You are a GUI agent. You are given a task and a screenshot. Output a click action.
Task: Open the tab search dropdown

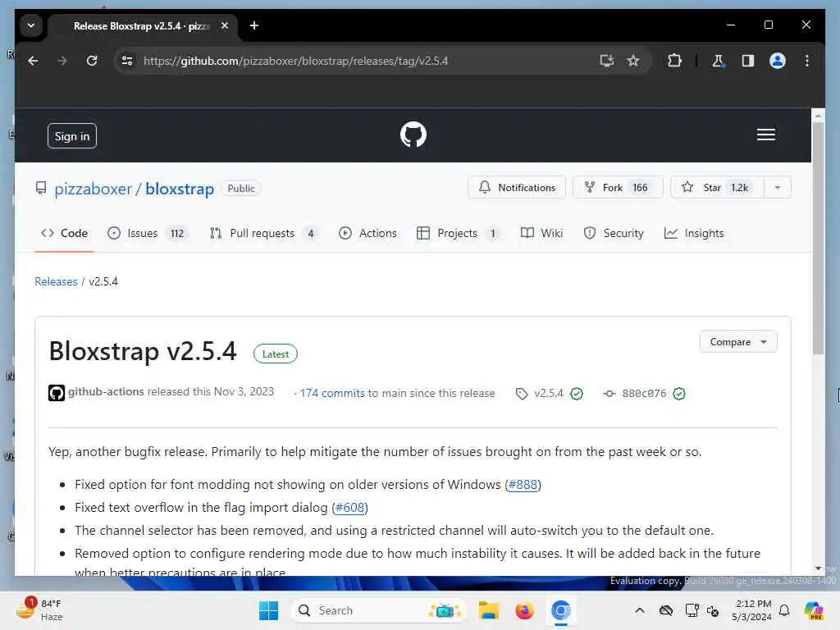click(31, 25)
